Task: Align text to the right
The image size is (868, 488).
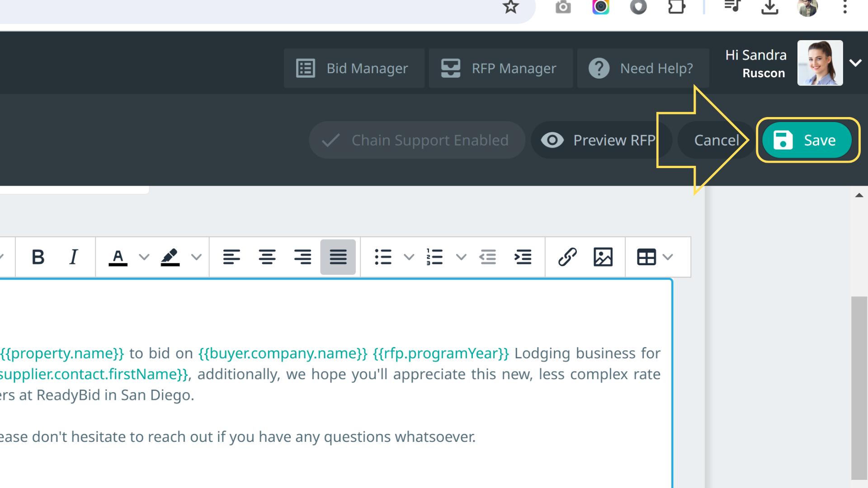Action: 302,257
